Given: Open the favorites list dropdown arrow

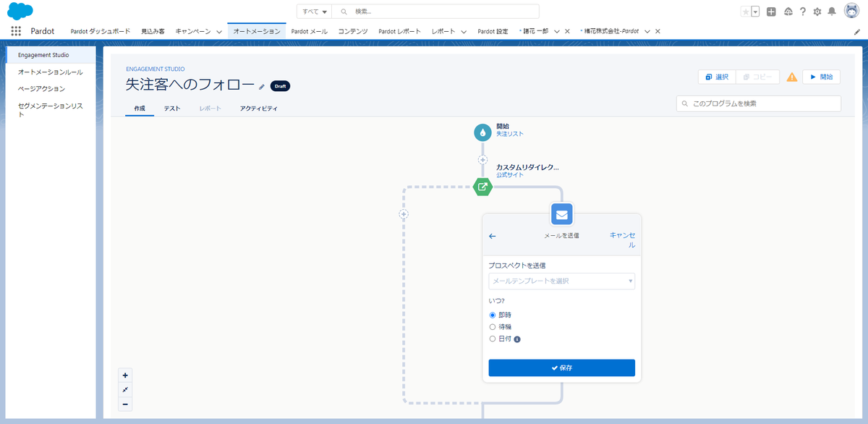Looking at the screenshot, I should (x=755, y=12).
